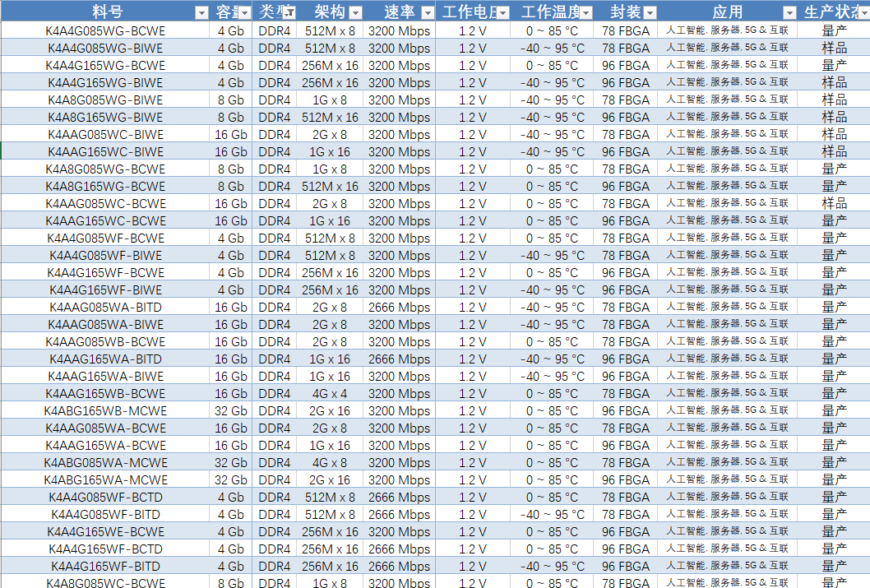This screenshot has height=588, width=870.
Task: Select cell K4ABG165WA-MCWE
Action: (105, 479)
